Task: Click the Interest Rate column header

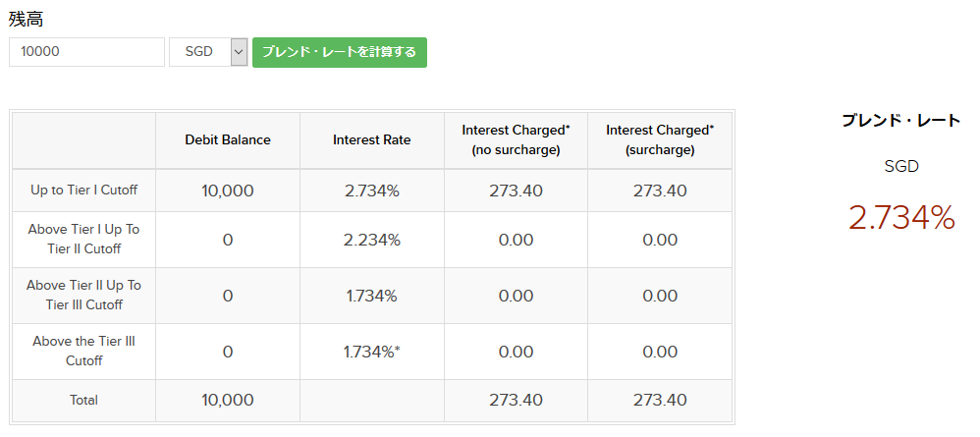Action: click(x=372, y=140)
